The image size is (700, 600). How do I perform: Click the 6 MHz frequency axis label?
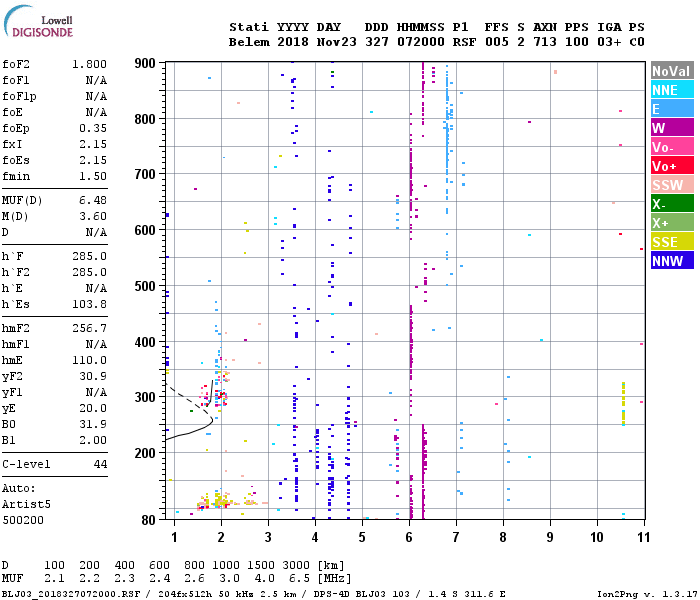409,537
